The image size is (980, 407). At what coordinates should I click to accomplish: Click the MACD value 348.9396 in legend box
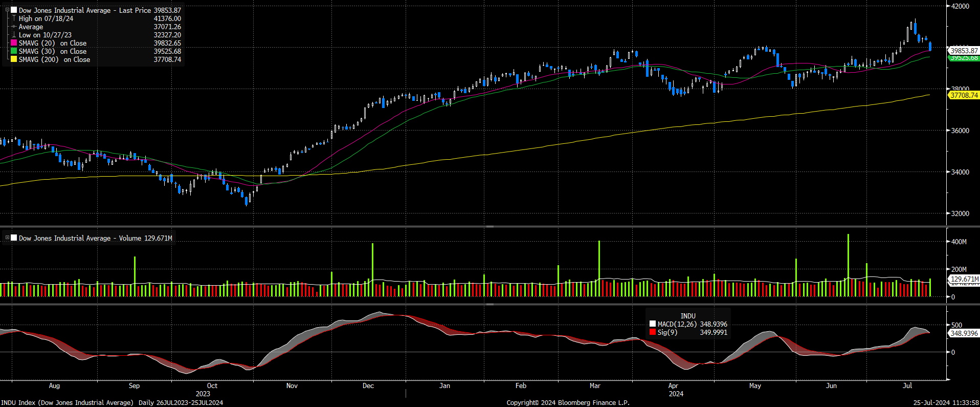point(714,324)
